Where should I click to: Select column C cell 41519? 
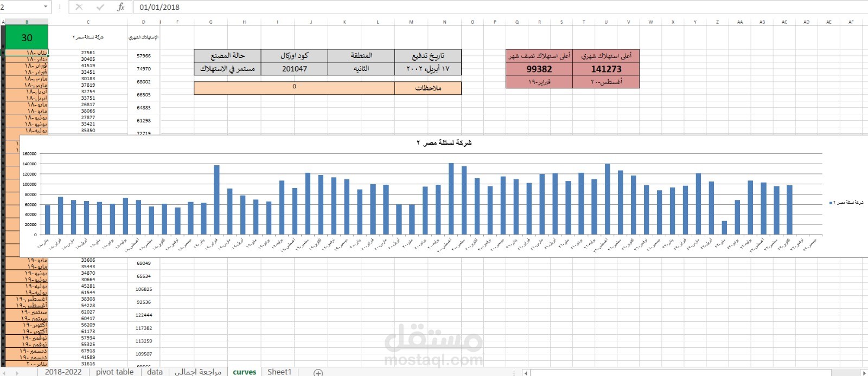[x=88, y=66]
